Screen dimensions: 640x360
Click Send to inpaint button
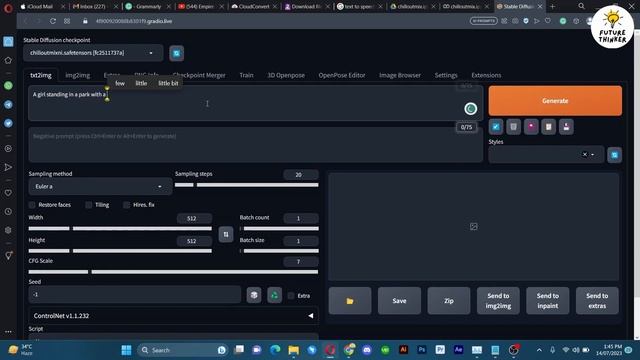(547, 301)
